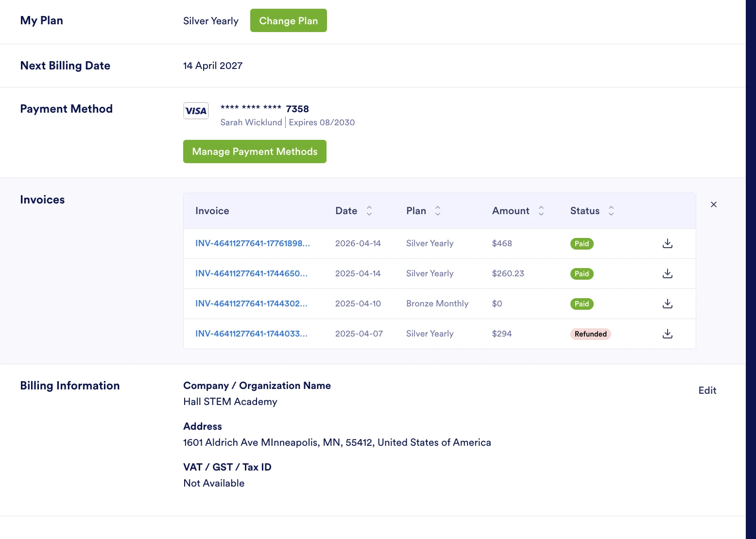Open invoice INV-46411277641-1744650...
Image resolution: width=756 pixels, height=539 pixels.
tap(251, 273)
